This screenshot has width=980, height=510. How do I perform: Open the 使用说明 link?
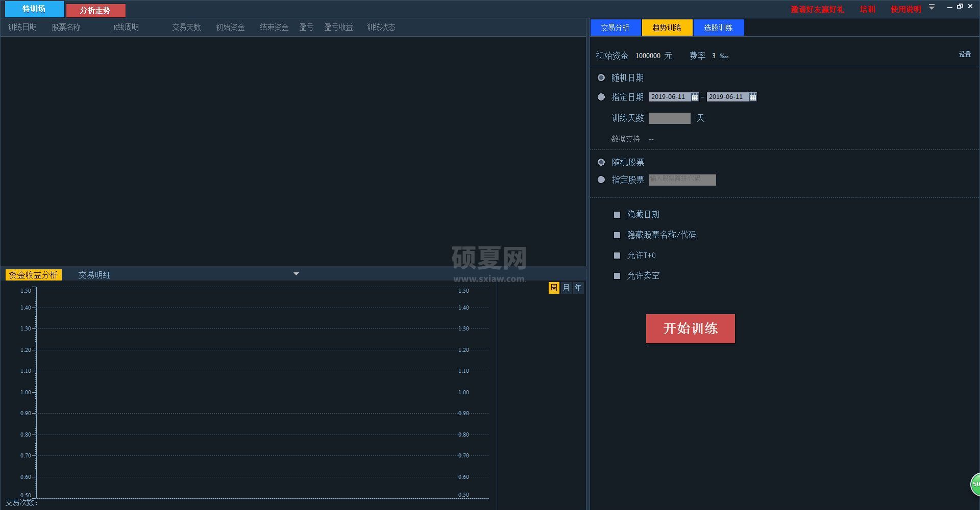[x=905, y=9]
